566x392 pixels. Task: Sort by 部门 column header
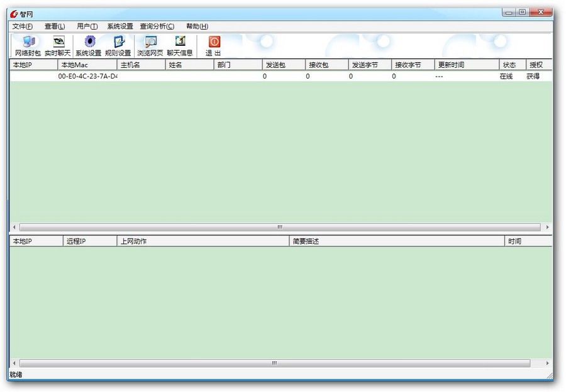pyautogui.click(x=238, y=65)
